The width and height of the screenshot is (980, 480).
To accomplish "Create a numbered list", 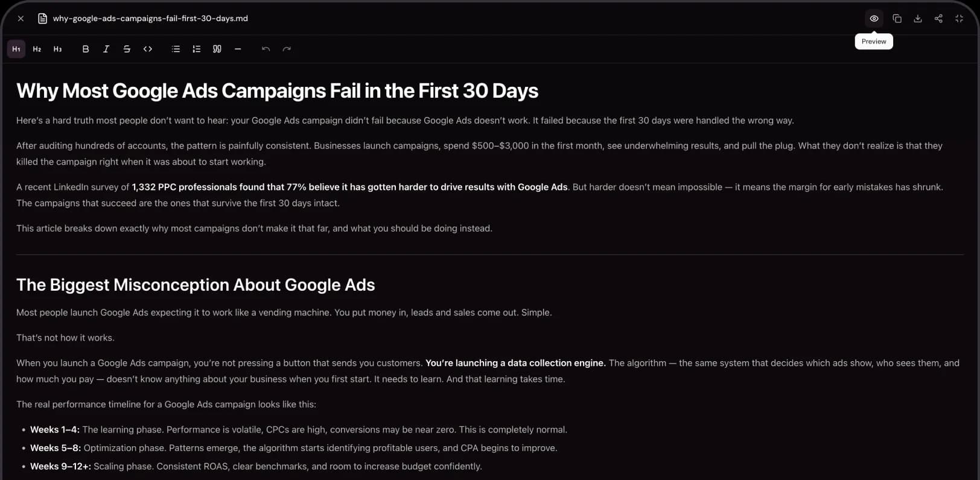I will pyautogui.click(x=196, y=49).
